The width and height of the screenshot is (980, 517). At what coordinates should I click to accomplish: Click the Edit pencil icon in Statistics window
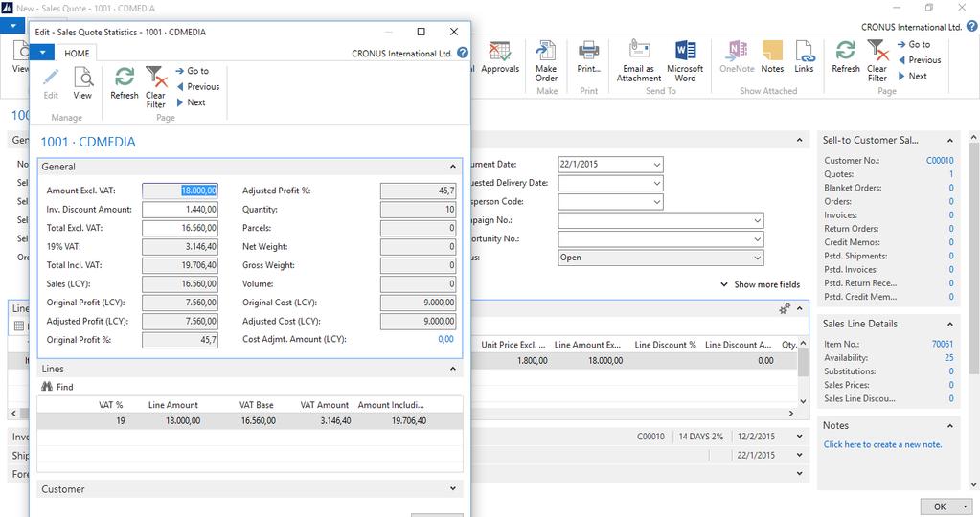click(x=51, y=78)
